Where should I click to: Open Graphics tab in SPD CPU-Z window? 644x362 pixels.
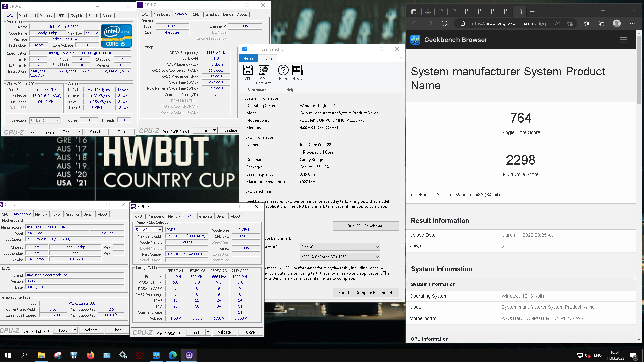pyautogui.click(x=206, y=216)
